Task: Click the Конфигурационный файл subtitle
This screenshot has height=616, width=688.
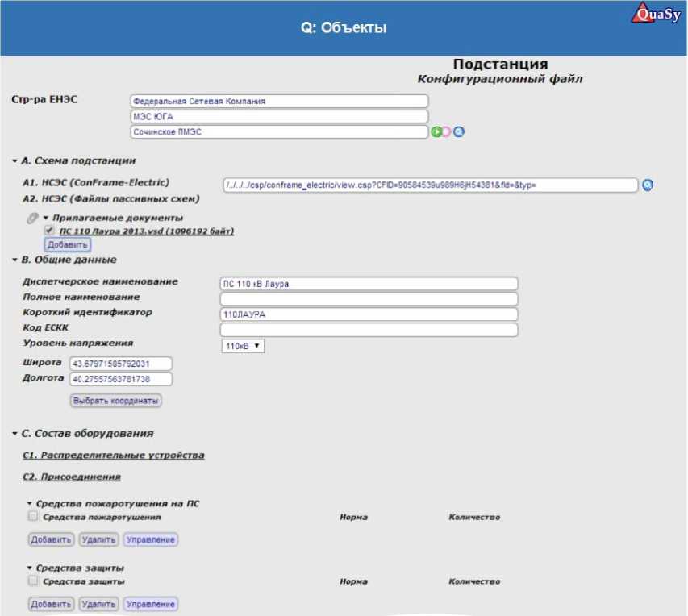Action: point(500,79)
